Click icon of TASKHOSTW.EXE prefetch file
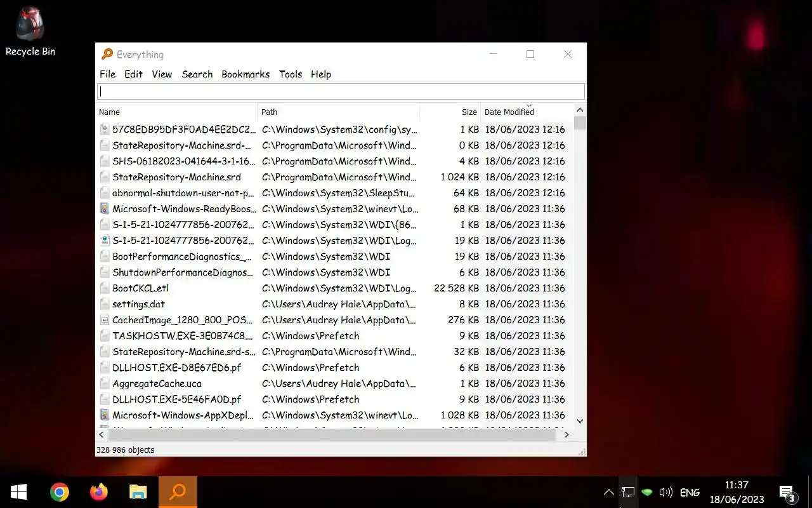Screen dimensions: 812x508 [x=105, y=336]
